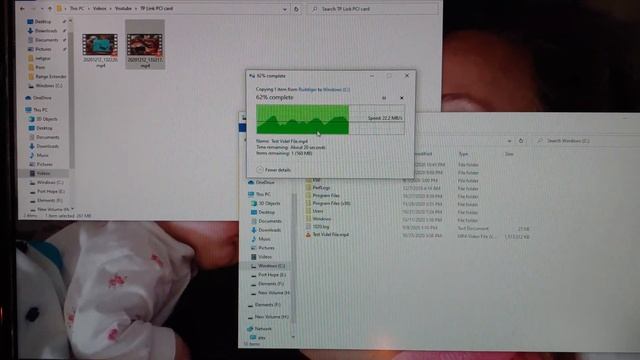Follow the Windows (C:) destination link in copy dialog
This screenshot has height=360, width=640.
(x=336, y=89)
